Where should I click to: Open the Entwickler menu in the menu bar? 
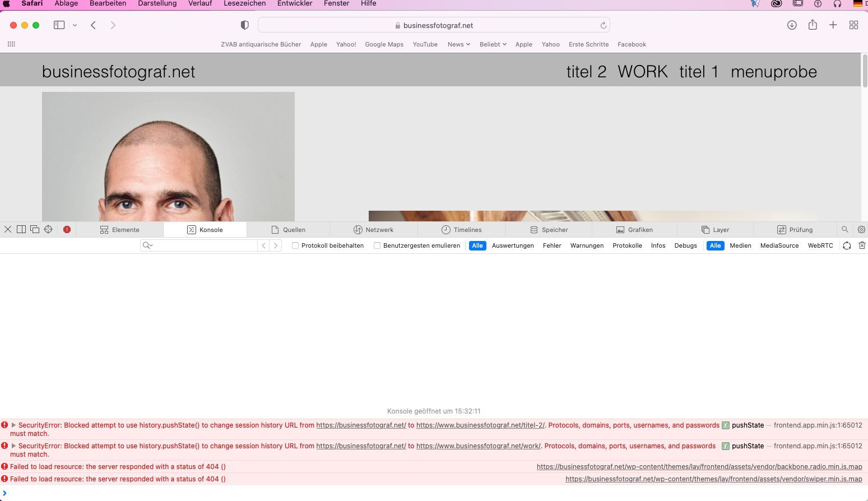click(x=295, y=3)
